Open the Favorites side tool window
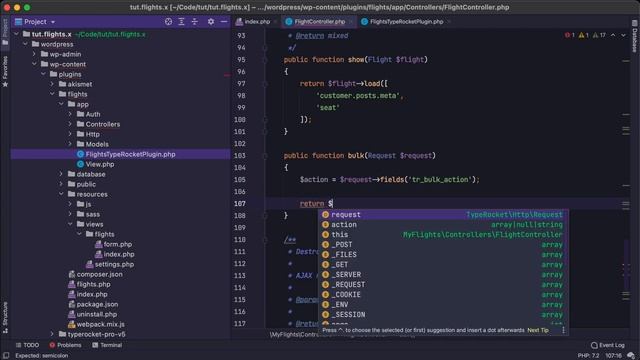The height and width of the screenshot is (360, 640). pyautogui.click(x=5, y=71)
